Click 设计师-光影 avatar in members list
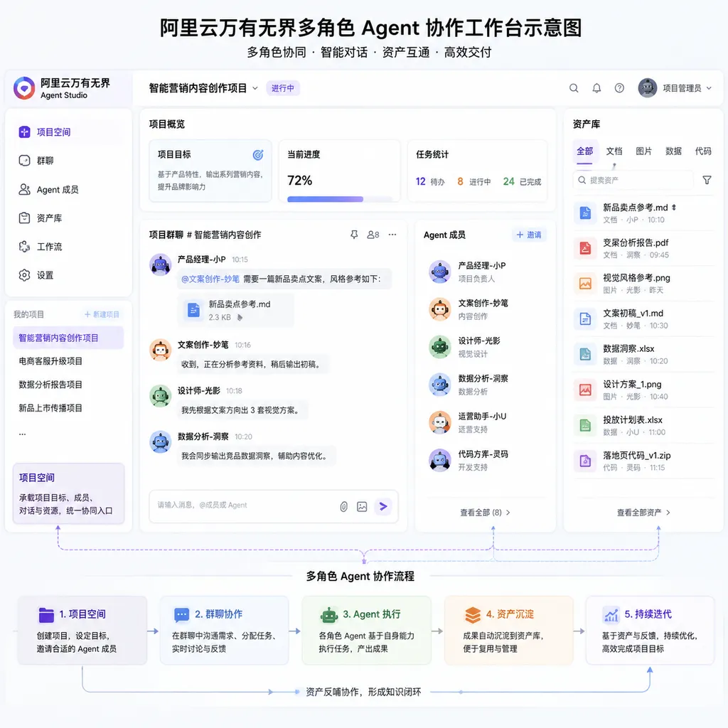728x728 pixels. (x=439, y=347)
